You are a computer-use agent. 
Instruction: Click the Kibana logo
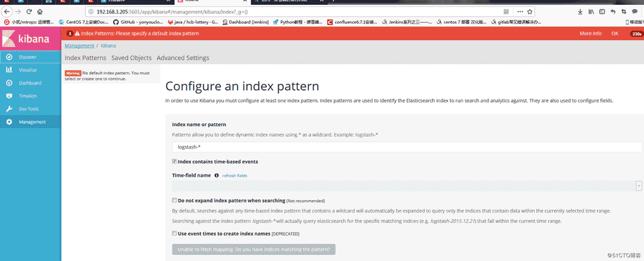click(31, 38)
